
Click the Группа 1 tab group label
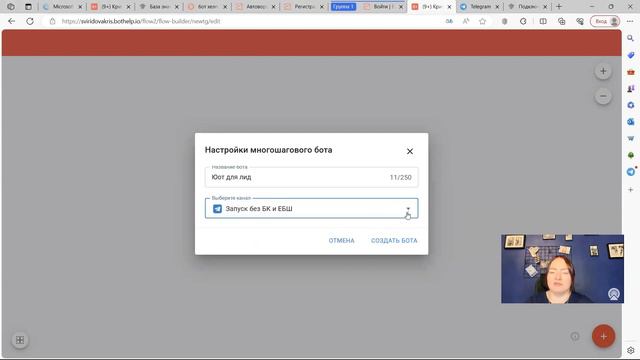click(x=343, y=7)
